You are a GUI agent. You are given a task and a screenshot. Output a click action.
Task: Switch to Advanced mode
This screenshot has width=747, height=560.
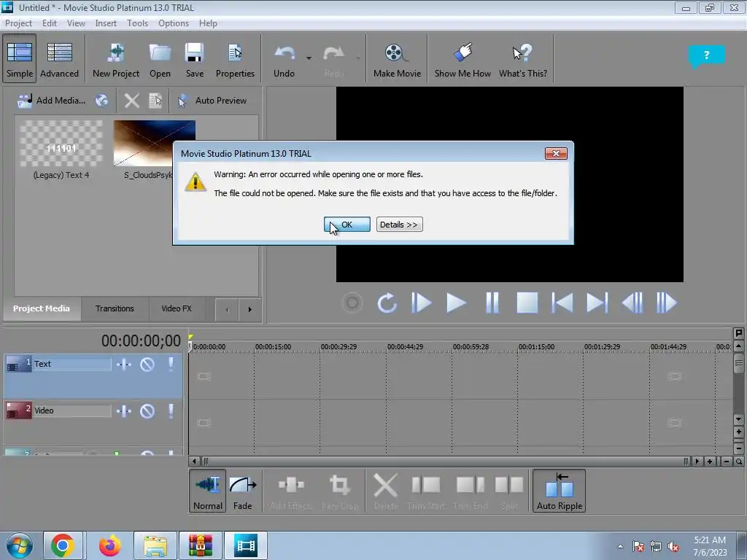coord(59,58)
